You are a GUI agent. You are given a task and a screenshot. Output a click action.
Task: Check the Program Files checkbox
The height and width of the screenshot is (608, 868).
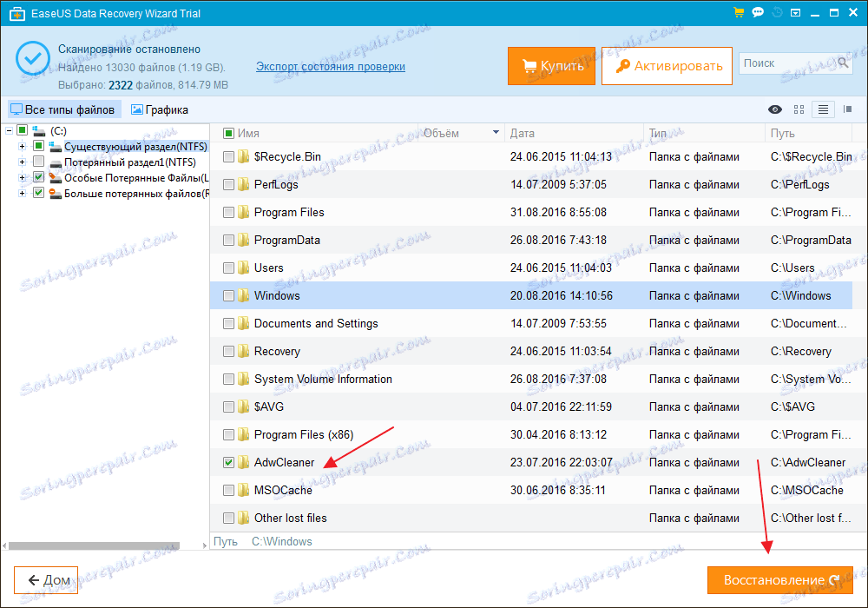[228, 212]
